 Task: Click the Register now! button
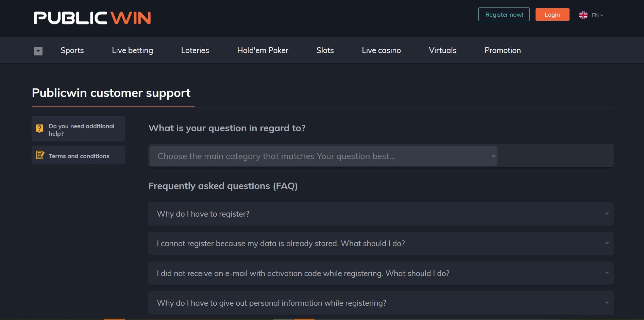[x=504, y=14]
